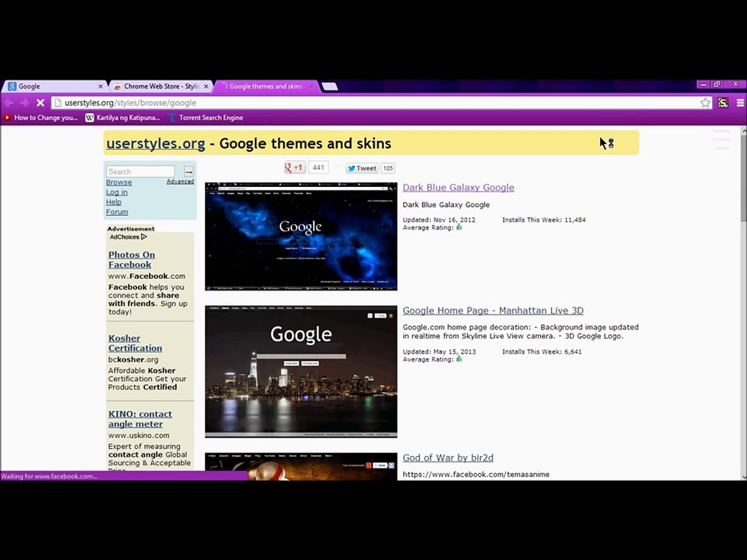Click the 'bckosher.org' ad URL text

pos(133,360)
